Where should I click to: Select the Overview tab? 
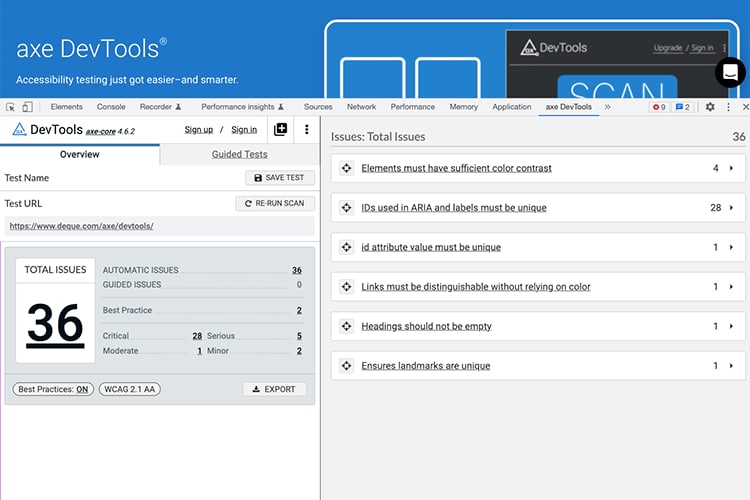tap(79, 154)
